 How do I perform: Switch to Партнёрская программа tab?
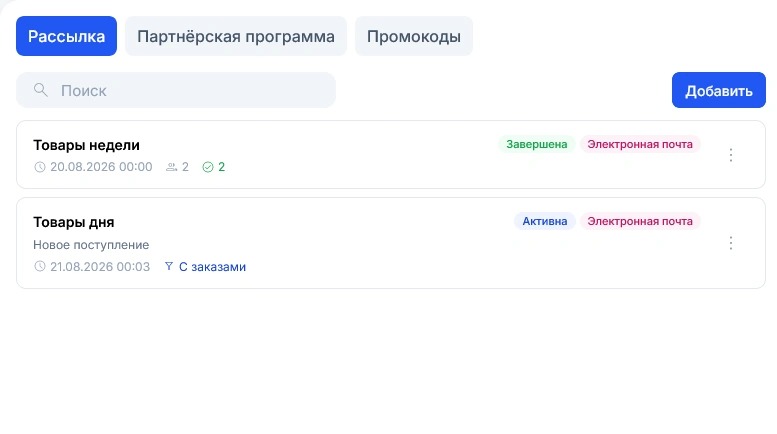[236, 36]
